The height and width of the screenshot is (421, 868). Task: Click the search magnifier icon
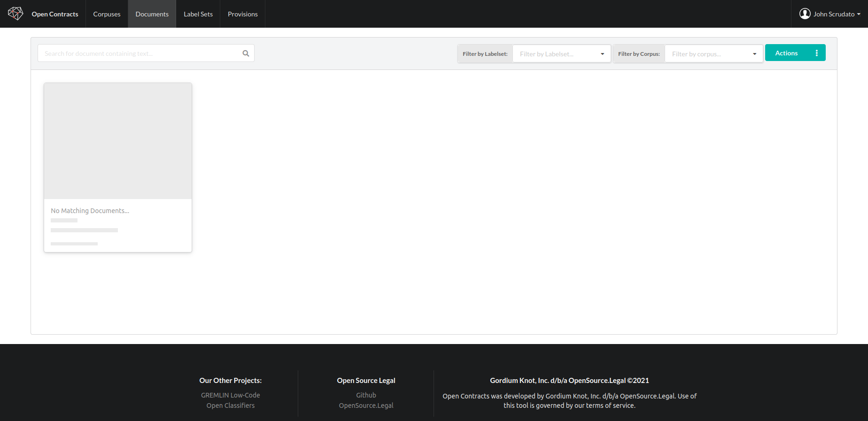[246, 54]
